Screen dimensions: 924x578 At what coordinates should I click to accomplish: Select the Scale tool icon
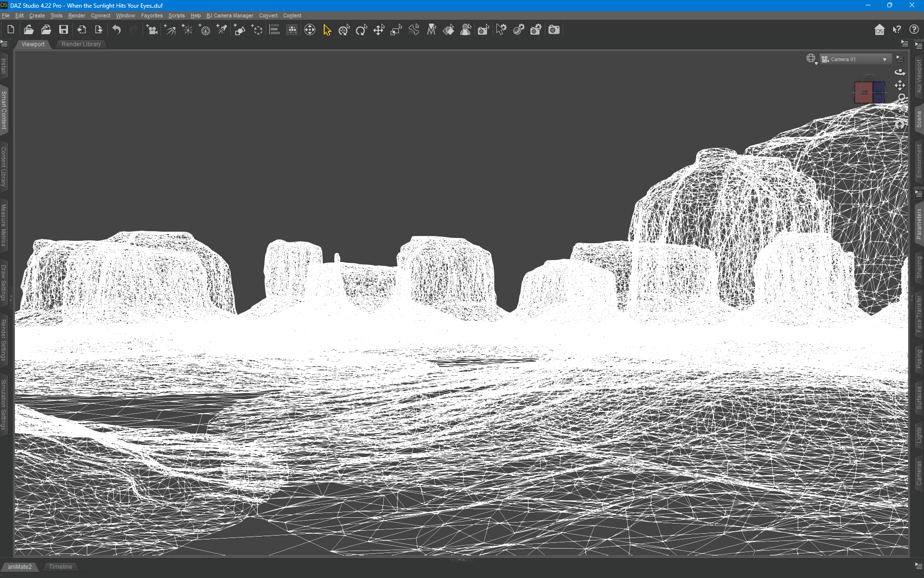click(396, 30)
